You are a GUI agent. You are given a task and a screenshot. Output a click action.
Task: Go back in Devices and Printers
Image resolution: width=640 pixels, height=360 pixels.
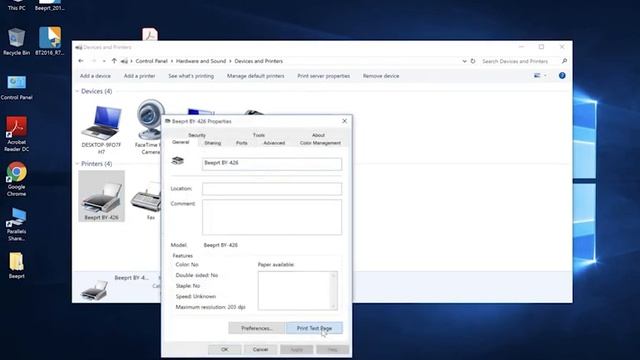81,61
